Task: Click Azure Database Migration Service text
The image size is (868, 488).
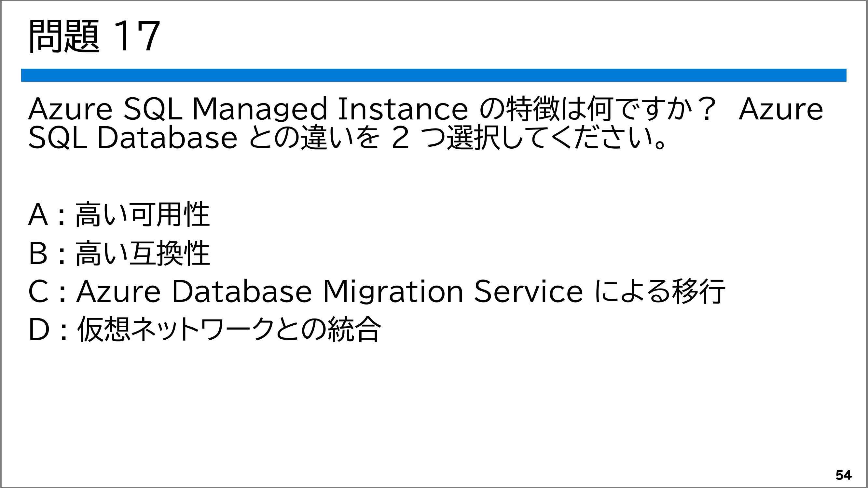Action: click(x=330, y=291)
